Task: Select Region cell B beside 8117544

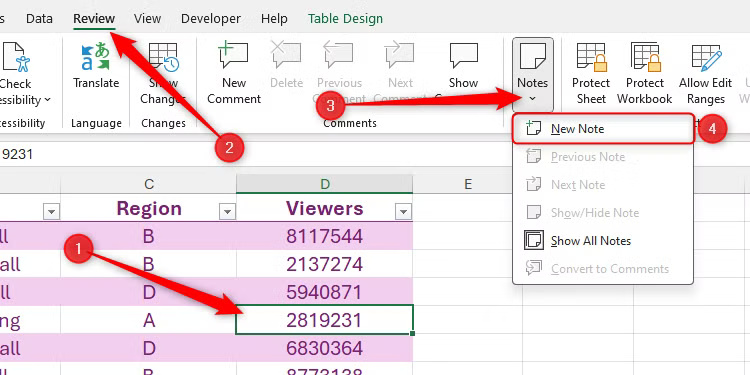Action: (149, 236)
